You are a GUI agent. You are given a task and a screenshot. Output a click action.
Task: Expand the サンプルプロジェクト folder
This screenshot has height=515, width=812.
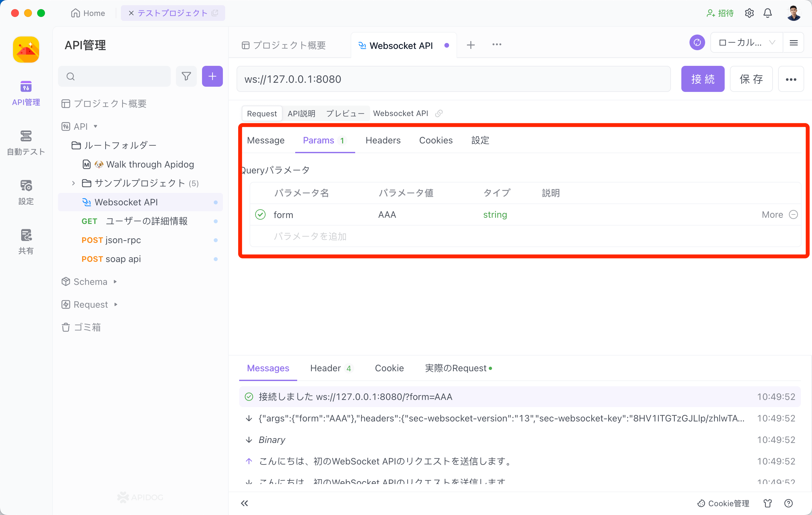[x=73, y=183]
